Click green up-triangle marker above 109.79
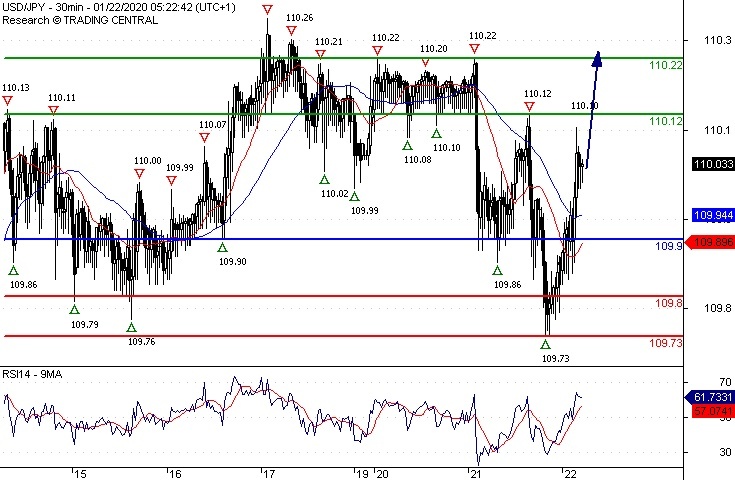 (x=75, y=309)
